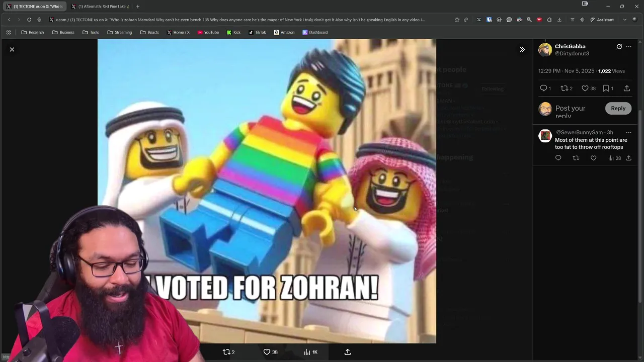Click the magnifier search extension icon
The width and height of the screenshot is (644, 362).
[529, 20]
